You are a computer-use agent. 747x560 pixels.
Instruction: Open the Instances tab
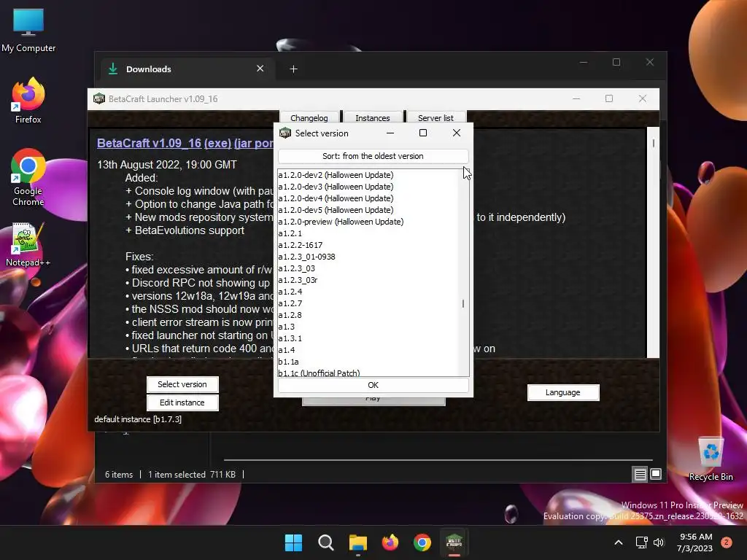[x=373, y=117]
